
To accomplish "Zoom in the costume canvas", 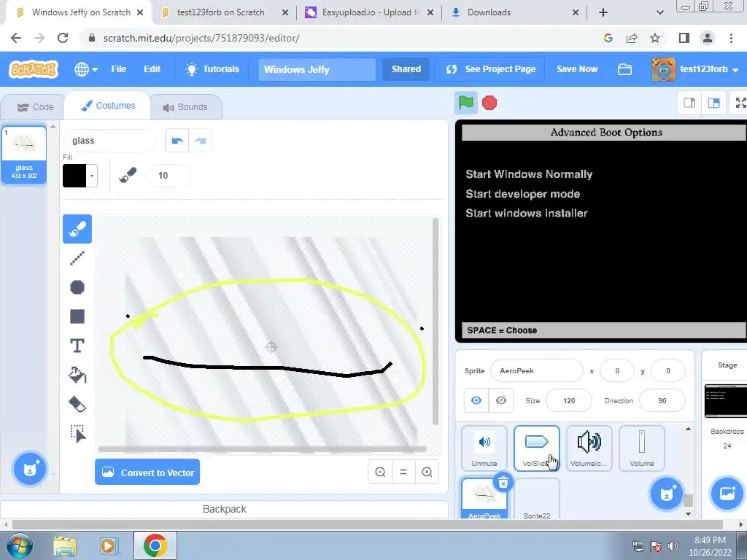I will click(x=427, y=472).
